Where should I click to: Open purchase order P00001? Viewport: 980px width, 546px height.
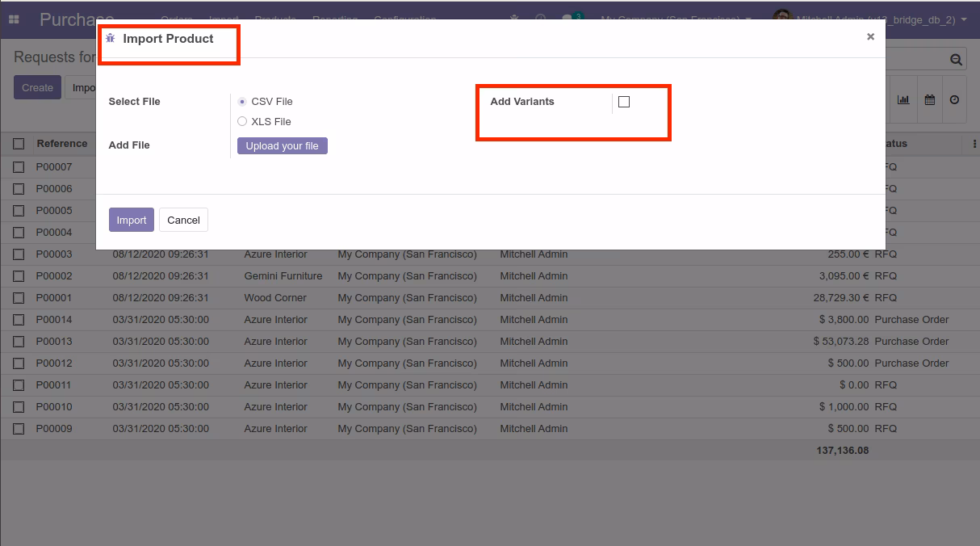click(54, 298)
